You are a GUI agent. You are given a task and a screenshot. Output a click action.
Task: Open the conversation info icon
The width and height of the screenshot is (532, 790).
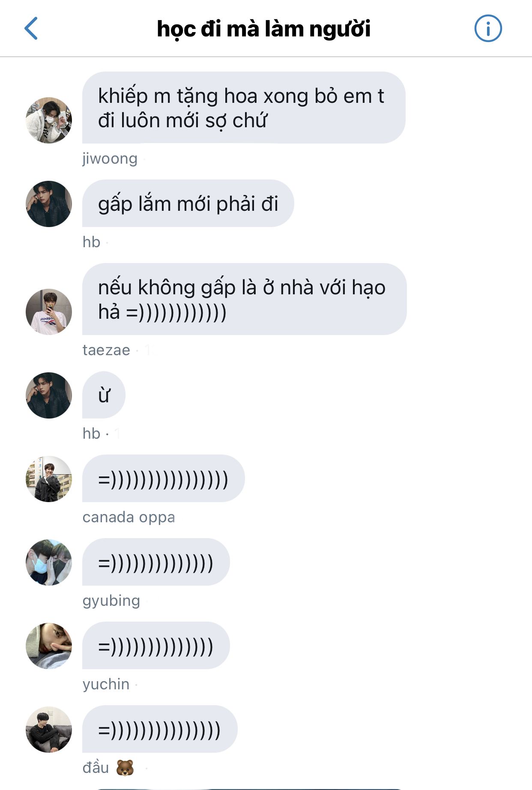488,29
